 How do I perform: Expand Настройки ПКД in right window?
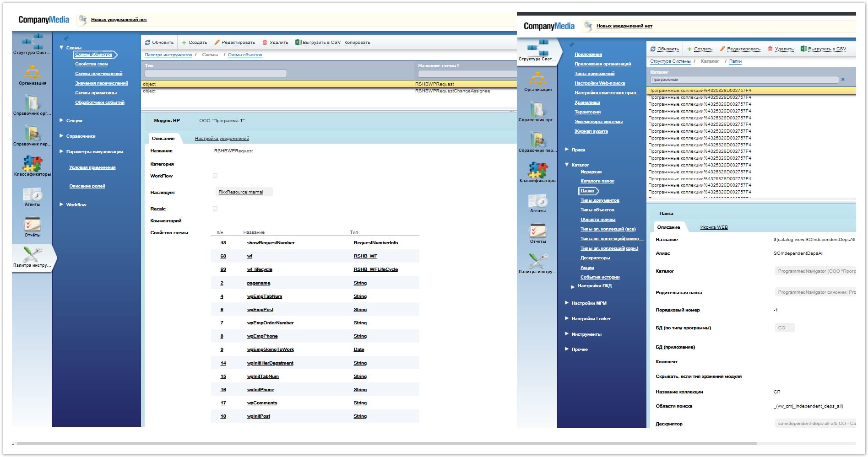(573, 287)
